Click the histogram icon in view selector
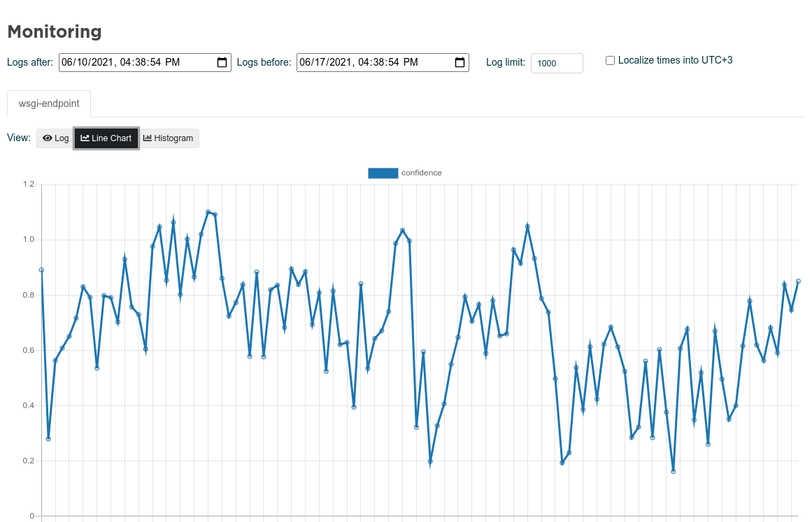Screen dimensions: 812x522 pos(149,138)
